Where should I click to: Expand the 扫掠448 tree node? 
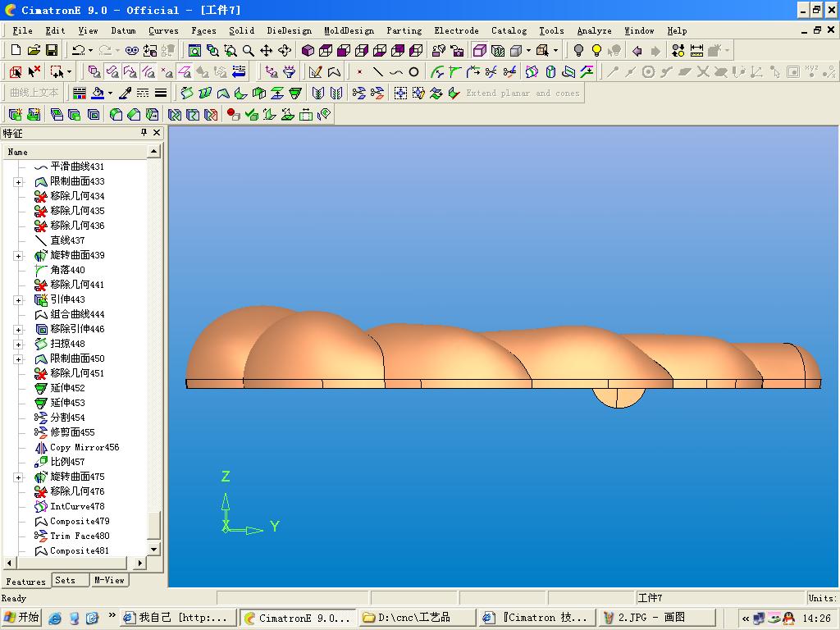[x=18, y=345]
